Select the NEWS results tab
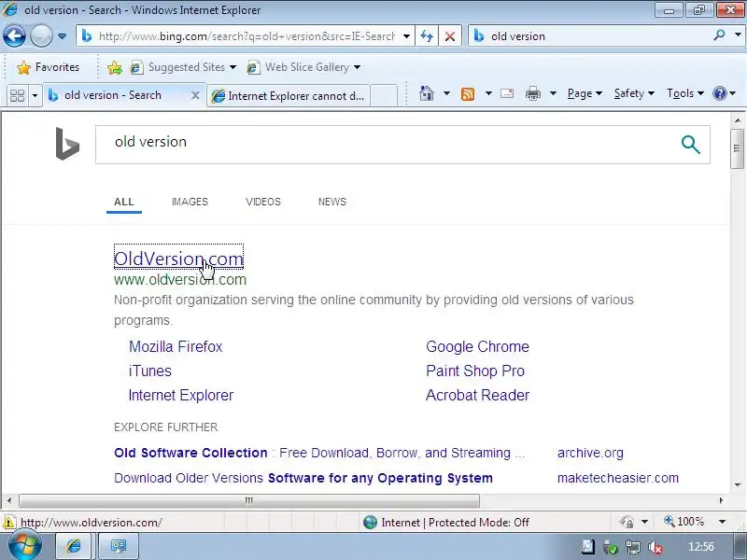This screenshot has width=747, height=560. pyautogui.click(x=332, y=202)
